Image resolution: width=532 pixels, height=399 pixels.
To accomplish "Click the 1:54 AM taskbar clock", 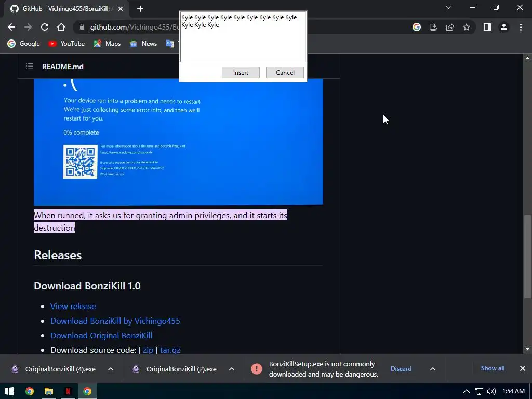I will pos(514,392).
